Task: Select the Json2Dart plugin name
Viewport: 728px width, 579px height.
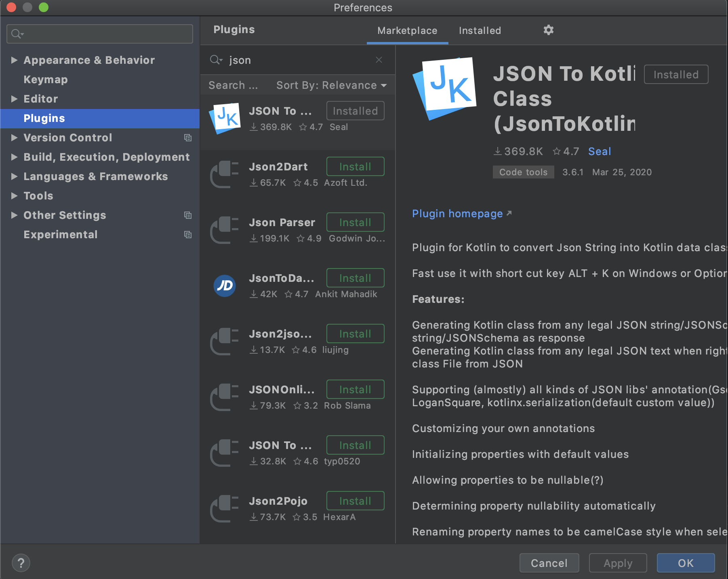Action: (278, 167)
